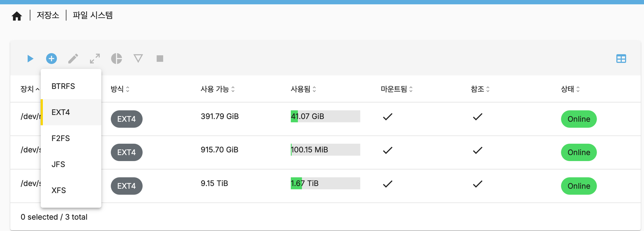This screenshot has height=231, width=644.
Task: Sort by the 참조 column header
Action: (x=480, y=89)
